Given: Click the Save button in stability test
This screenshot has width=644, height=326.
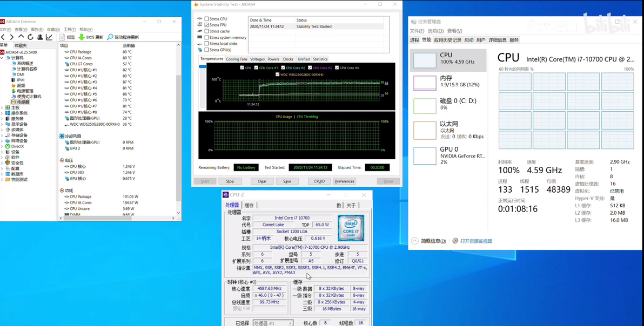Looking at the screenshot, I should click(x=287, y=181).
